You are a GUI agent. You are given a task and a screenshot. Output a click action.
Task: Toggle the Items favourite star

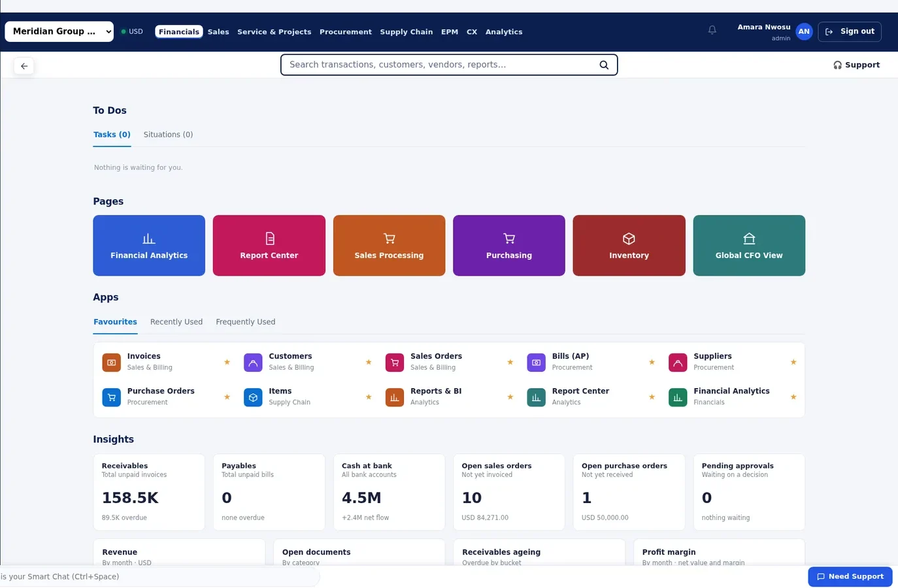[x=369, y=397]
